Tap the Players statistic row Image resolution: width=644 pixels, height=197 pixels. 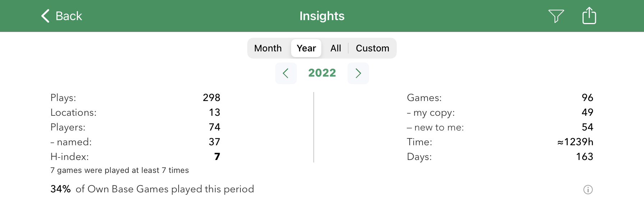[x=135, y=127]
